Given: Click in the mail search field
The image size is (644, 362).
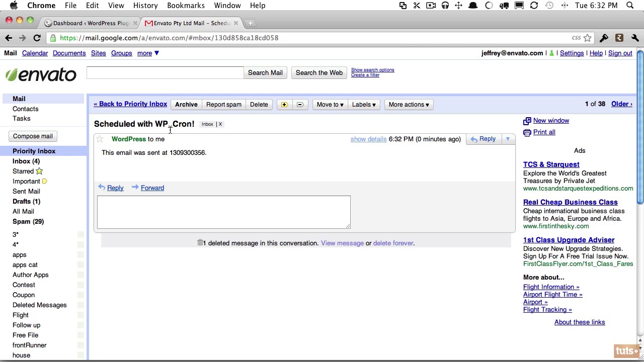Looking at the screenshot, I should coord(165,73).
